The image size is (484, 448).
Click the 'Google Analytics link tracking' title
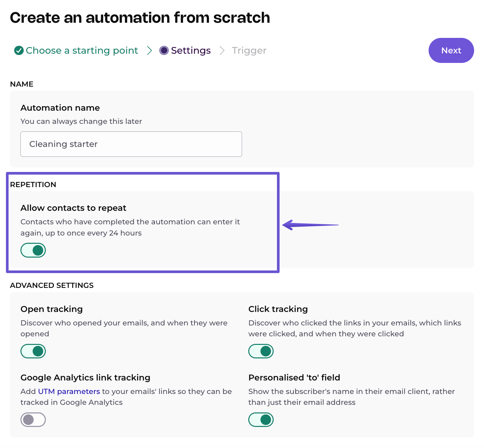click(x=85, y=378)
